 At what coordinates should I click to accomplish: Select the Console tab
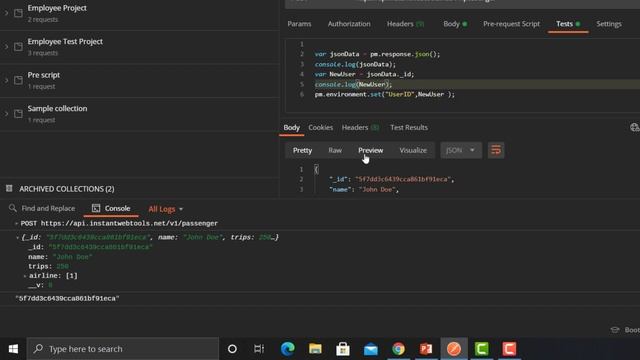coord(111,209)
